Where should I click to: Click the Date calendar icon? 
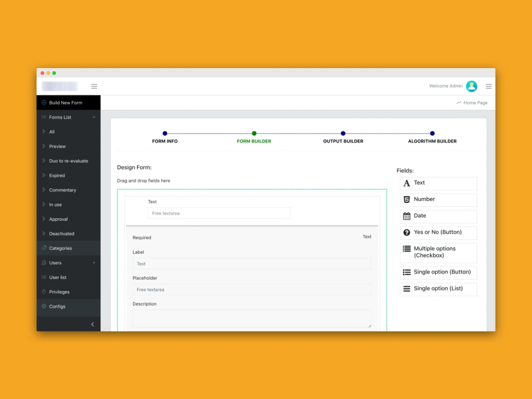406,217
